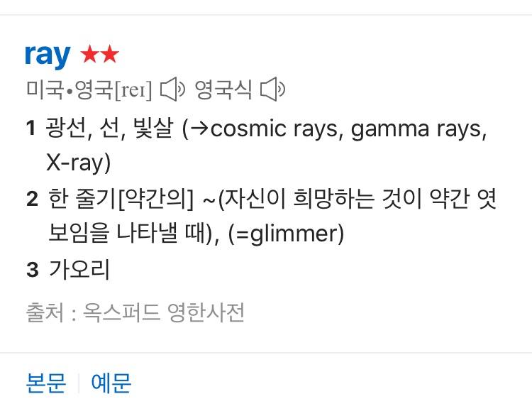This screenshot has height=399, width=532.
Task: Switch to the 예문 tab
Action: click(111, 383)
